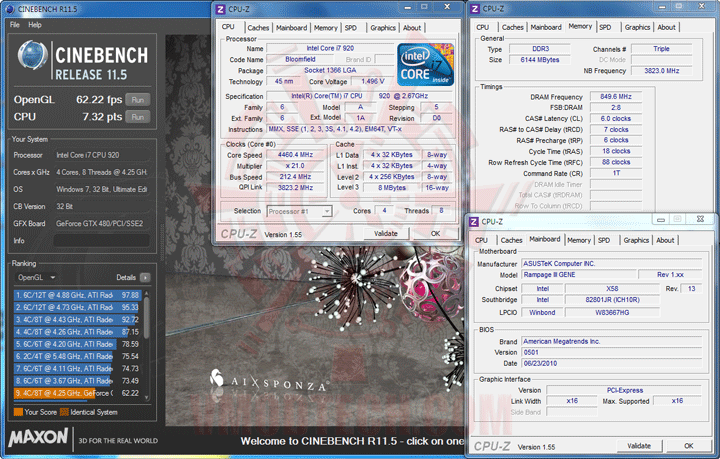Click the CAS# Latency value 6.0 clocks
720x459 pixels.
616,118
